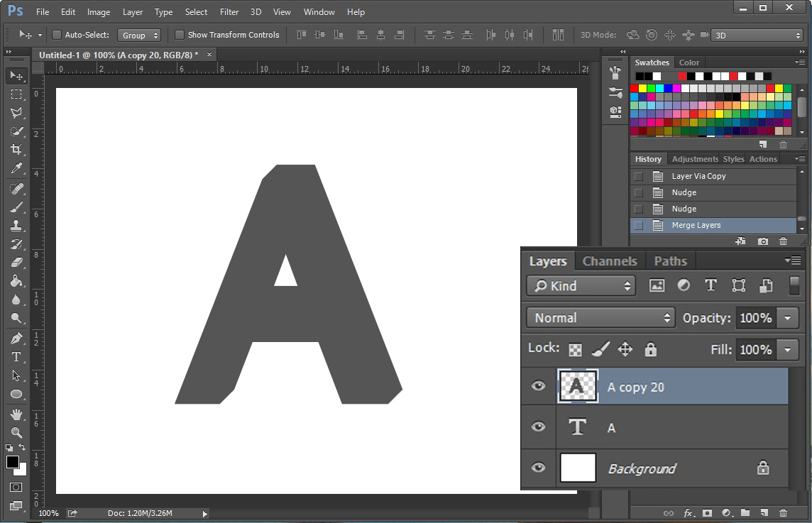Switch to the Paths tab
Image resolution: width=812 pixels, height=523 pixels.
[670, 261]
